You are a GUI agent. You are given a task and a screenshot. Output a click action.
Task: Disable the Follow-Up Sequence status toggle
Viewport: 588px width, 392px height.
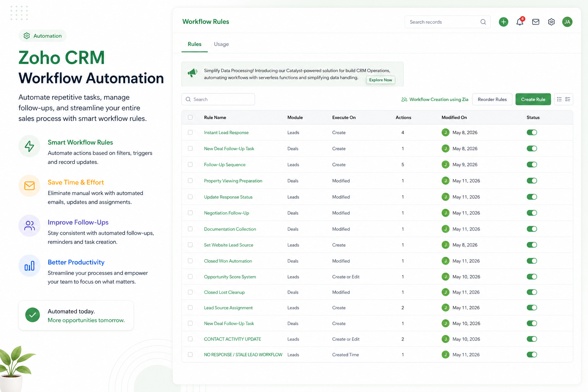(x=532, y=165)
